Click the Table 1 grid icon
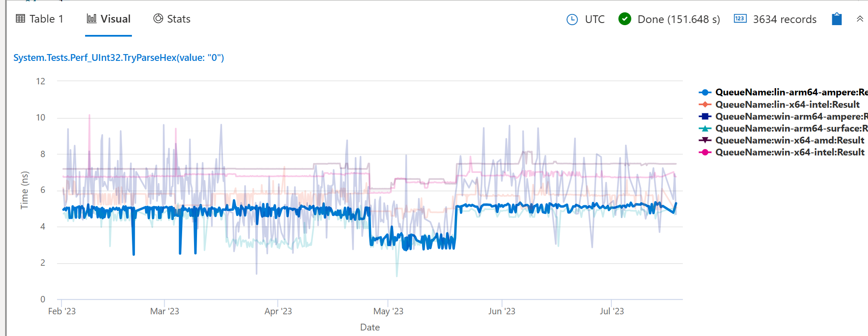 click(20, 18)
